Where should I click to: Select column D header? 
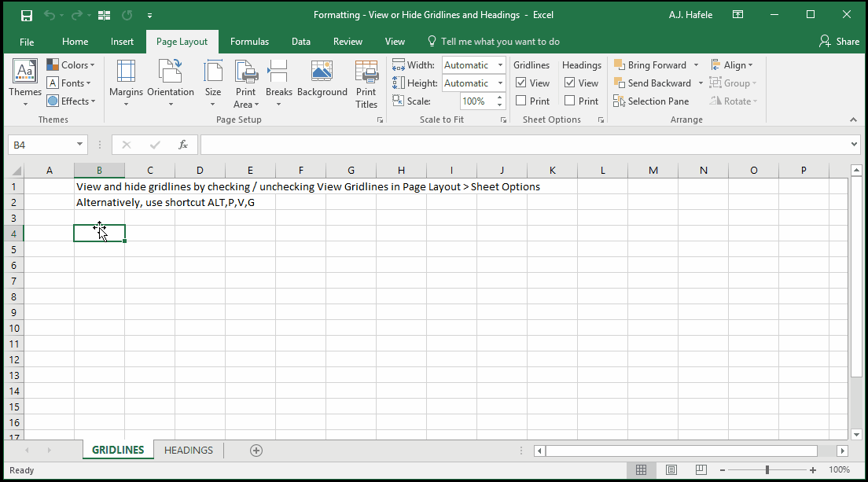coord(200,171)
